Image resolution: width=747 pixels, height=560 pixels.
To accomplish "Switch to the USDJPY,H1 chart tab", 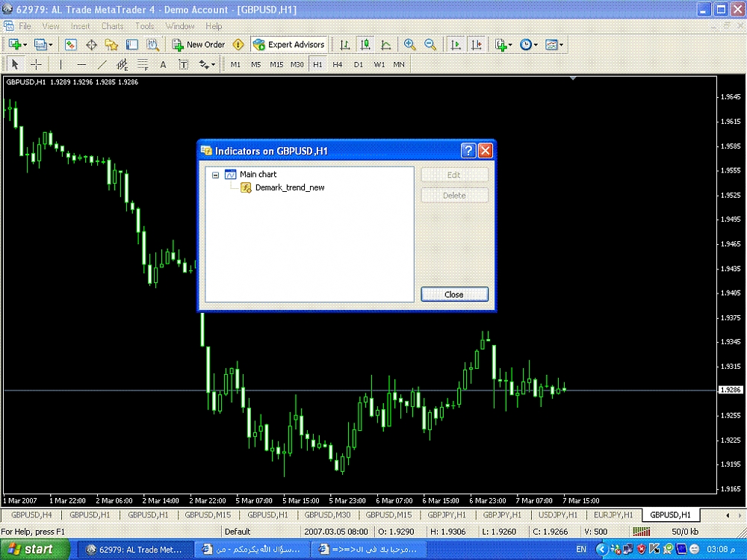I will point(558,515).
